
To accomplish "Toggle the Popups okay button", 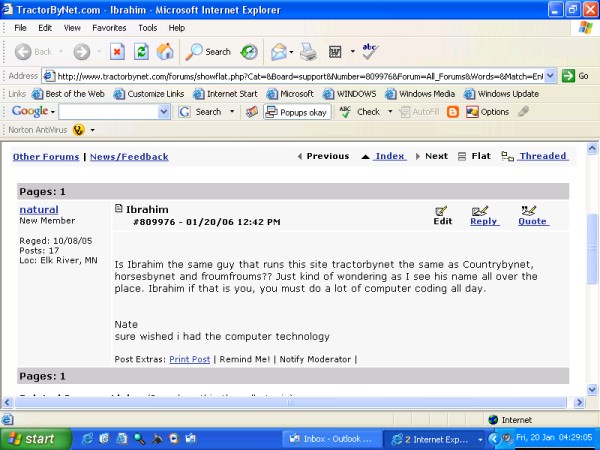I will tap(297, 112).
